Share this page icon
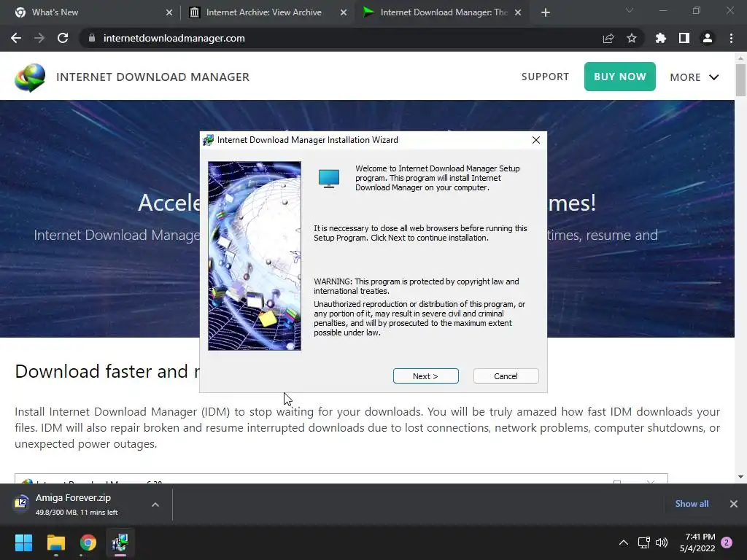Image resolution: width=747 pixels, height=560 pixels. (x=608, y=38)
